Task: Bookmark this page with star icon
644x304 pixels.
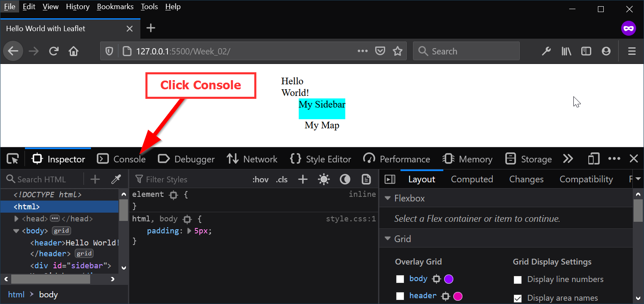Action: click(x=398, y=51)
